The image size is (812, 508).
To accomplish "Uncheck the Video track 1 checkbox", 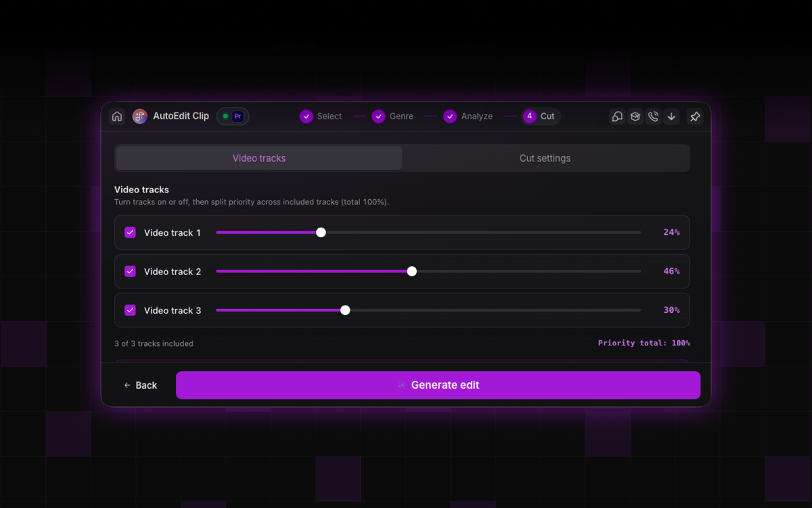I will (131, 232).
